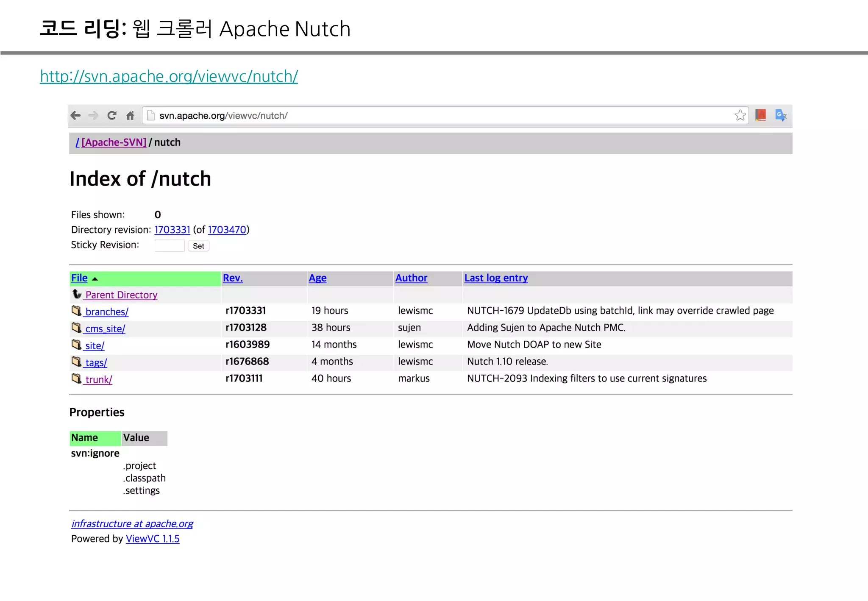The height and width of the screenshot is (601, 868).
Task: Click the '19 hours' age cell
Action: point(330,311)
